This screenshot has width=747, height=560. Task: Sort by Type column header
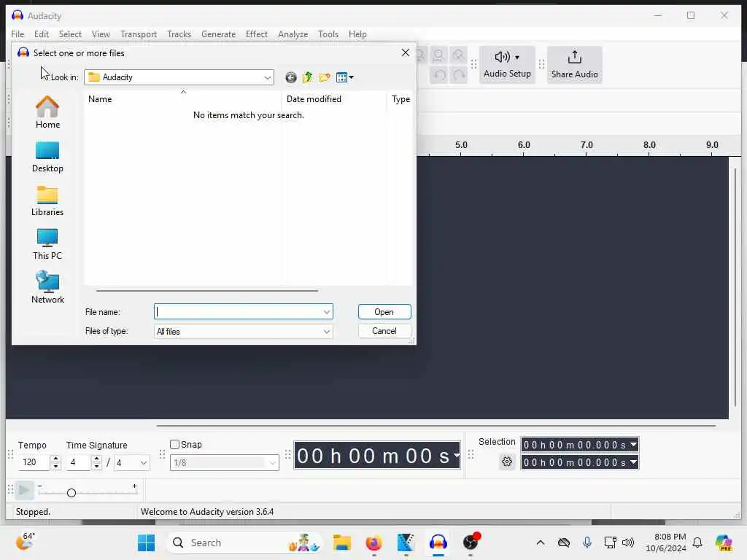400,99
